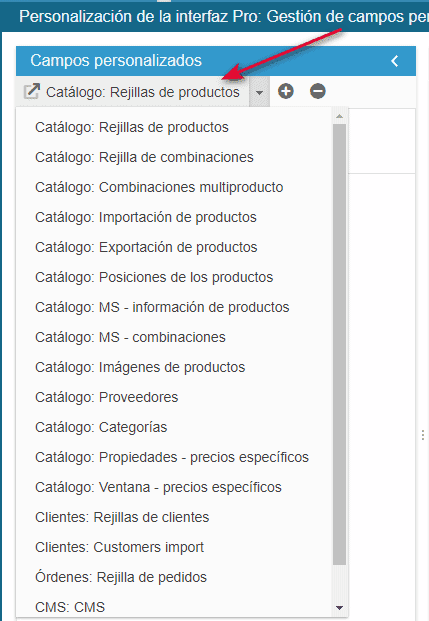The height and width of the screenshot is (621, 429).
Task: Pick Clientes: Customers import option
Action: coord(119,547)
